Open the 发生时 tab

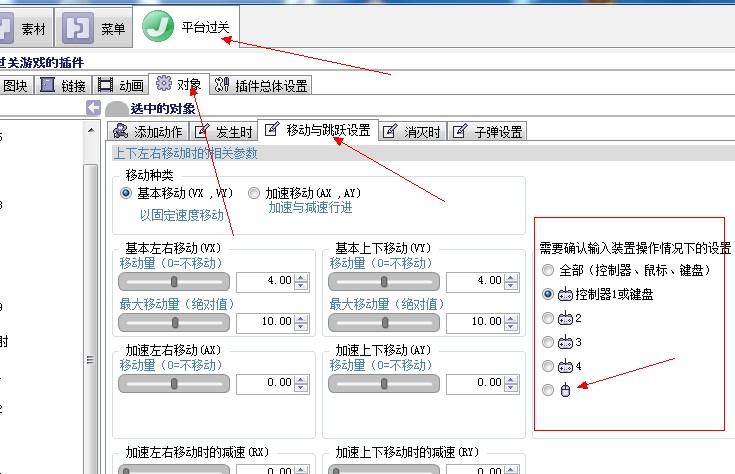pyautogui.click(x=224, y=131)
